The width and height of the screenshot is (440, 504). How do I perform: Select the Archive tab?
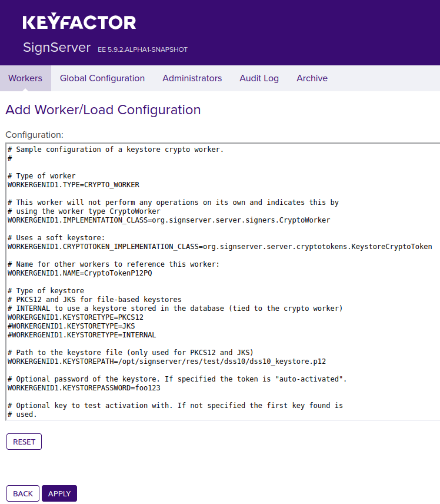tap(312, 78)
